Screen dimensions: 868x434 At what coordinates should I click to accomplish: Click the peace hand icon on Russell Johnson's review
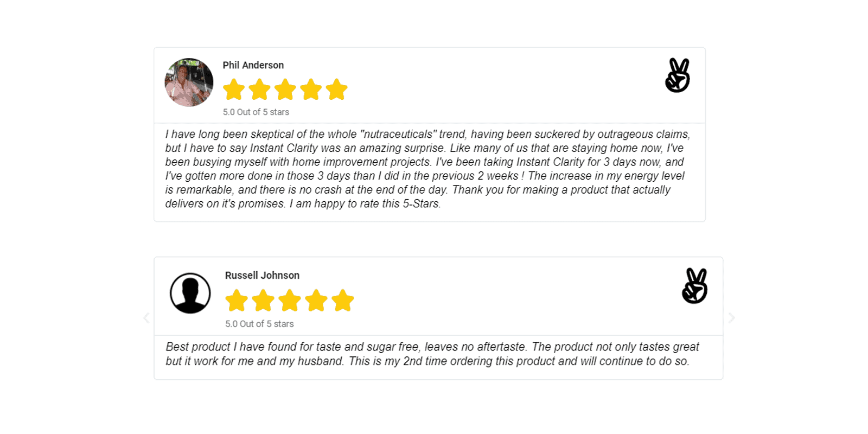[x=695, y=286]
